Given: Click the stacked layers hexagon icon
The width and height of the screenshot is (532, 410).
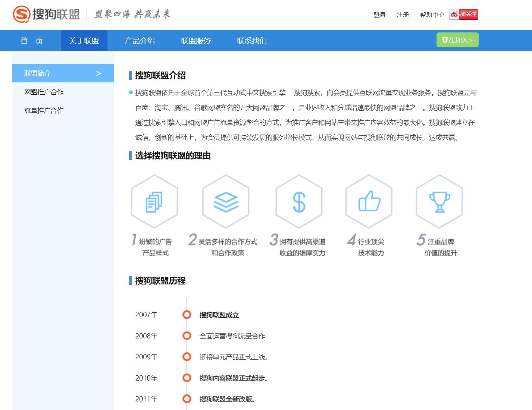Looking at the screenshot, I should pyautogui.click(x=226, y=202).
